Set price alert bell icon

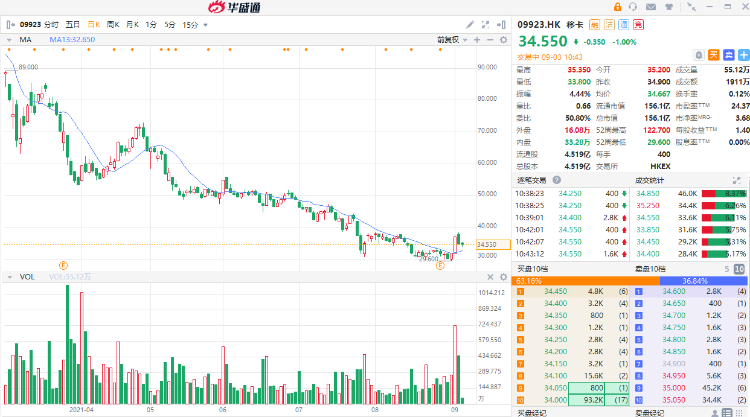click(x=699, y=55)
